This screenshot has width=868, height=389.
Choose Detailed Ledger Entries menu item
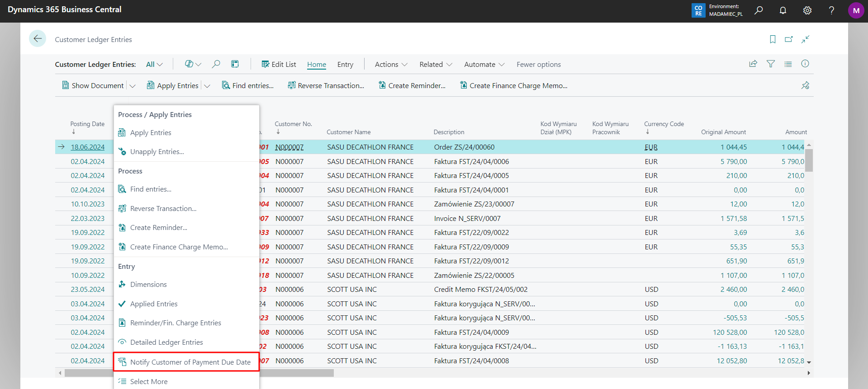[x=166, y=342]
